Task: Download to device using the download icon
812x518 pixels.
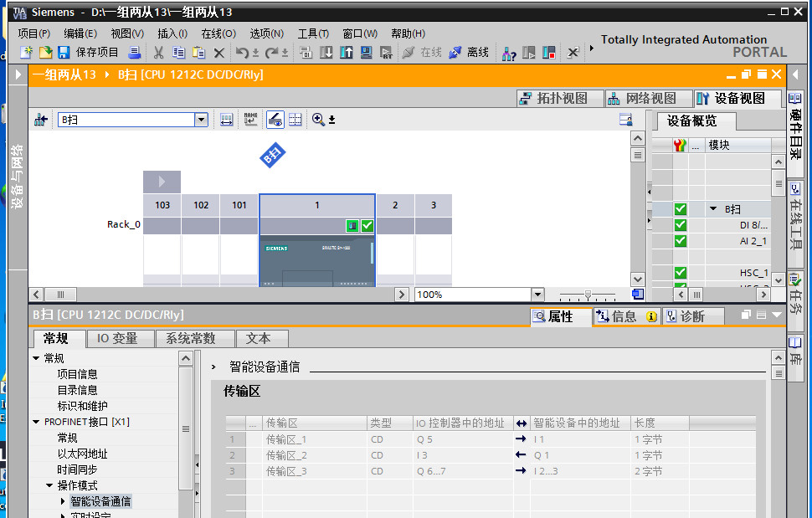Action: (x=326, y=52)
